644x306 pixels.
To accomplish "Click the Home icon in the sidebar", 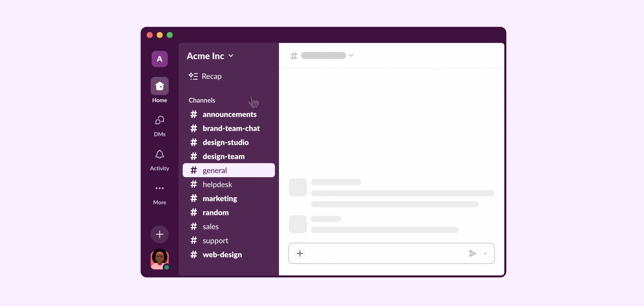I will tap(159, 86).
